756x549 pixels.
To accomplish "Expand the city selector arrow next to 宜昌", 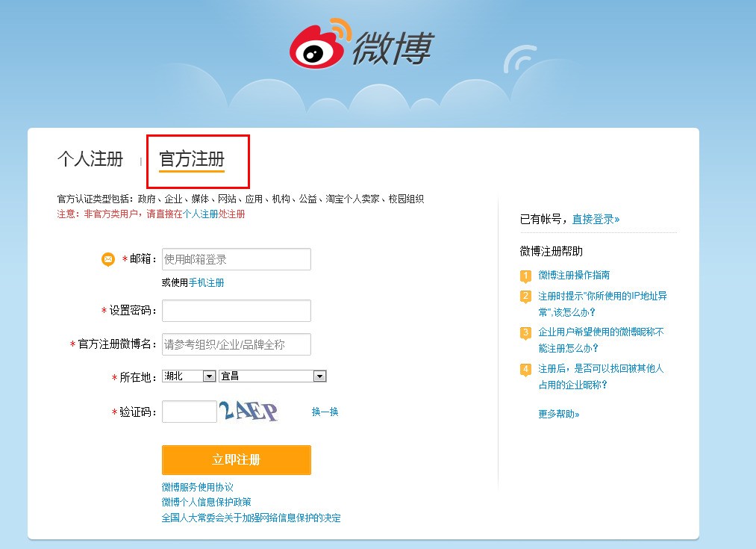I will click(319, 376).
